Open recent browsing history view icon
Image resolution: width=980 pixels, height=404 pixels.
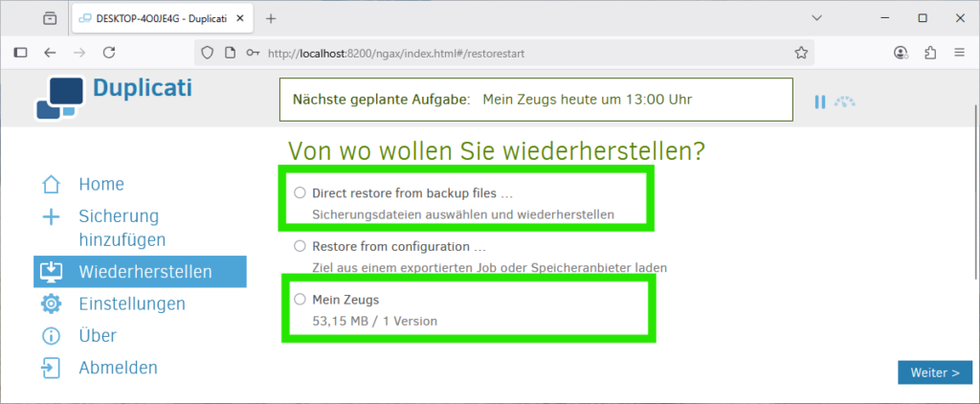tap(50, 19)
